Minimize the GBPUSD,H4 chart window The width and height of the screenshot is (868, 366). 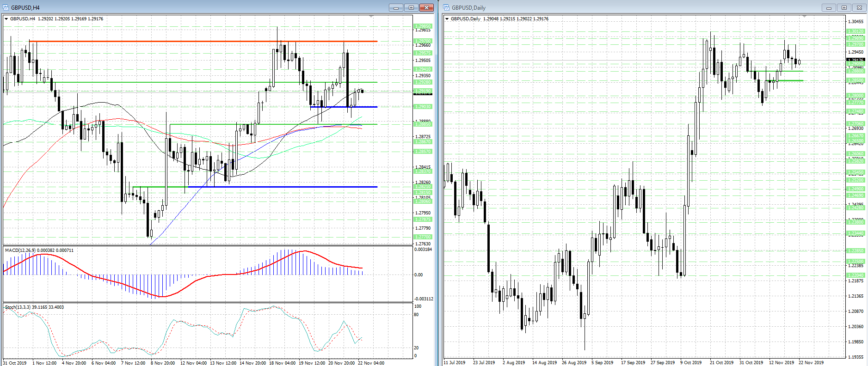396,7
